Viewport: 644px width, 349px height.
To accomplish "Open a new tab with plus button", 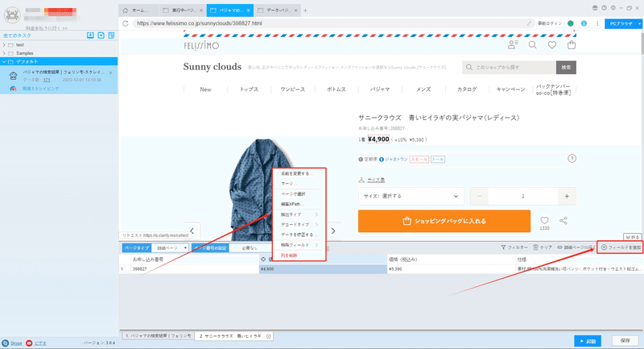I will (305, 10).
